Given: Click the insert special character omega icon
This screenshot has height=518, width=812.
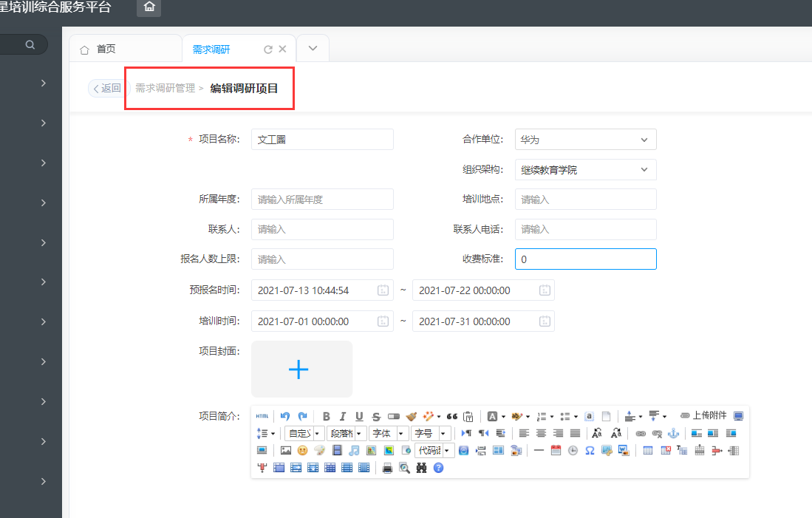Looking at the screenshot, I should pos(590,451).
